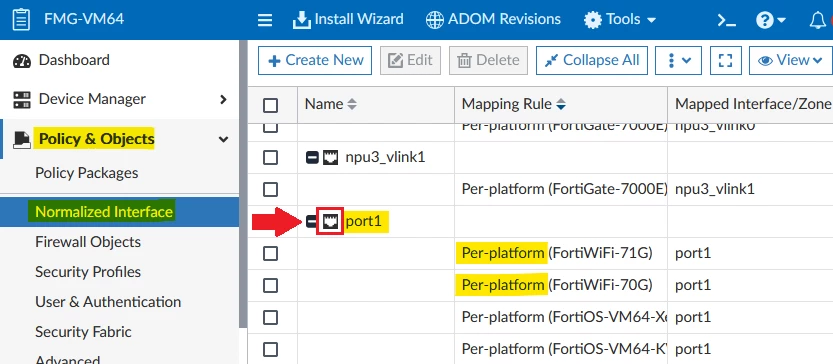The image size is (833, 364).
Task: Click the FMG-VM64 hostname text
Action: pyautogui.click(x=84, y=20)
